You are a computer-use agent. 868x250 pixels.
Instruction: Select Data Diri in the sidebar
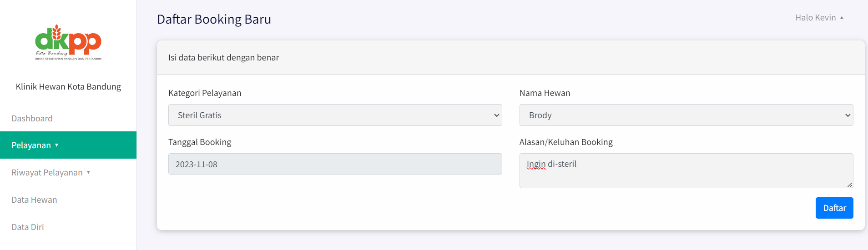click(28, 227)
